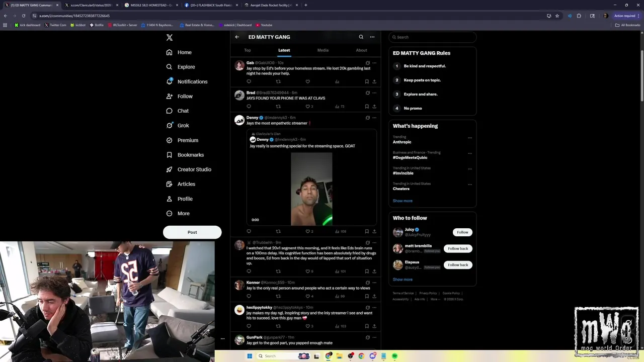Switch to the Media tab
The image size is (644, 362).
[x=323, y=50]
